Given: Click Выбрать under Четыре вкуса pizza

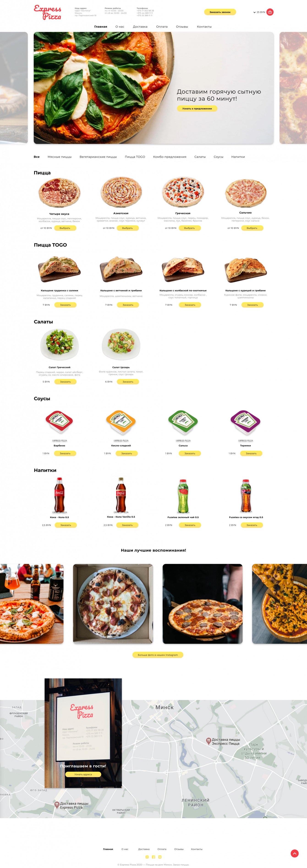Looking at the screenshot, I should pos(65,228).
